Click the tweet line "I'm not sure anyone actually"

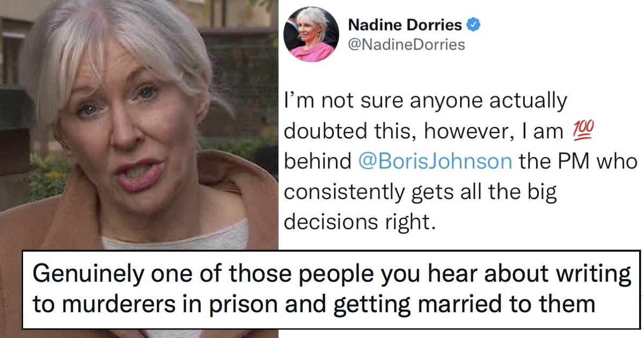coord(425,101)
